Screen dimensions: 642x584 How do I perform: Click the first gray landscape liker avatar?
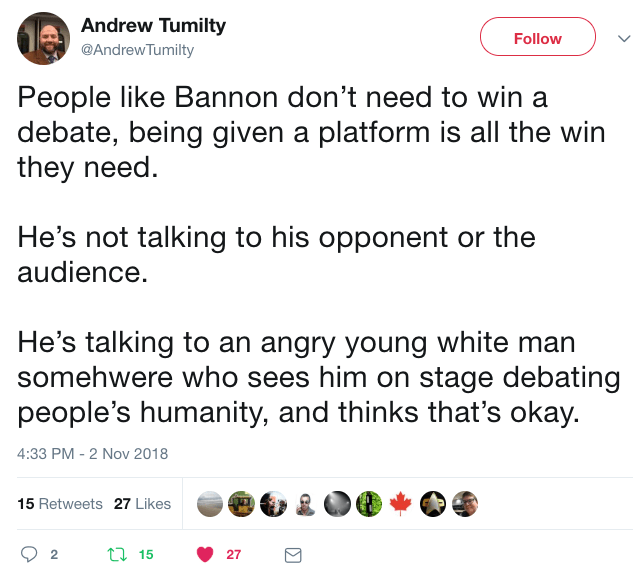click(x=209, y=504)
